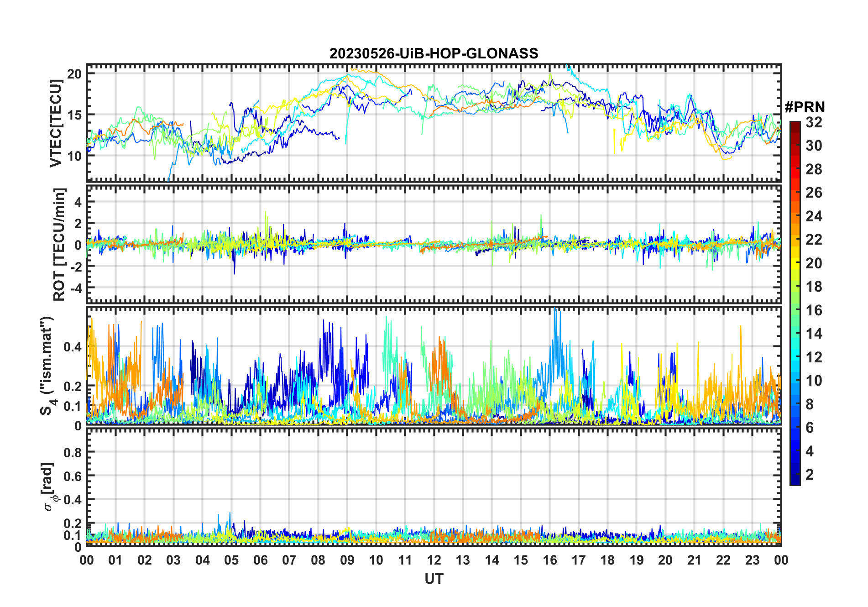The width and height of the screenshot is (868, 607).
Task: Click the UT x-axis label
Action: (x=434, y=579)
